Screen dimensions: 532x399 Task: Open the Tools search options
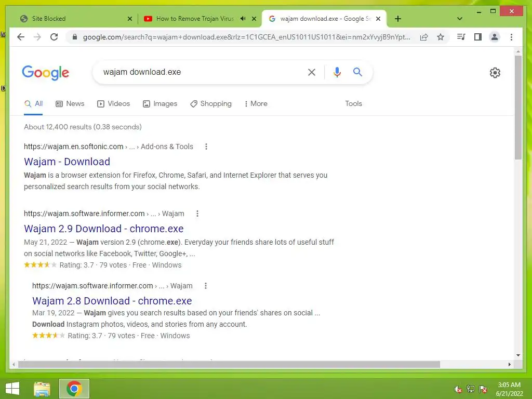[353, 104]
